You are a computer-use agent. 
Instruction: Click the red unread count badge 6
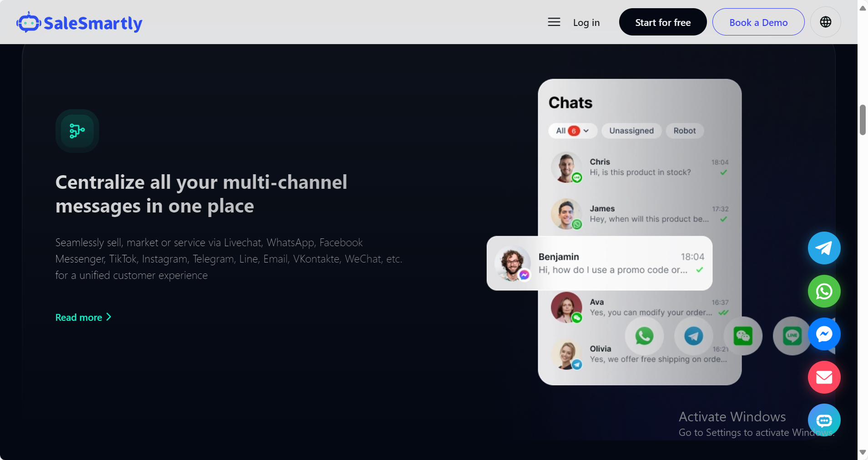click(574, 131)
